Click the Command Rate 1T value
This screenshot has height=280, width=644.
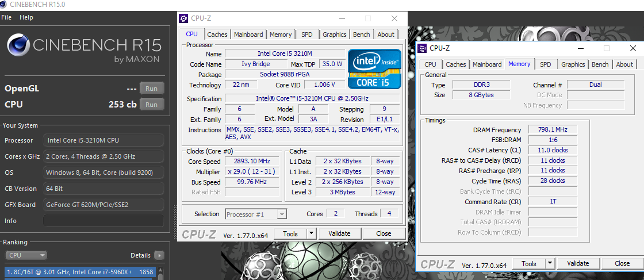coord(553,202)
